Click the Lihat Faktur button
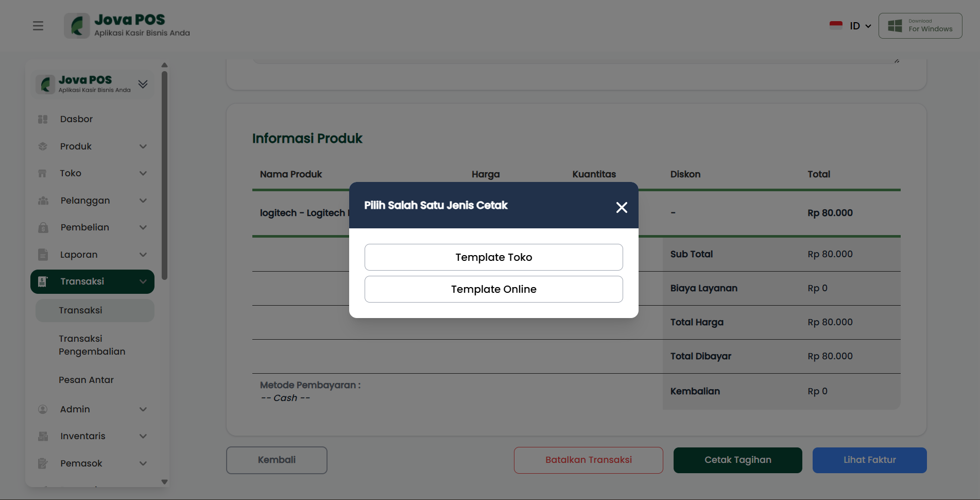The image size is (980, 500). click(869, 460)
